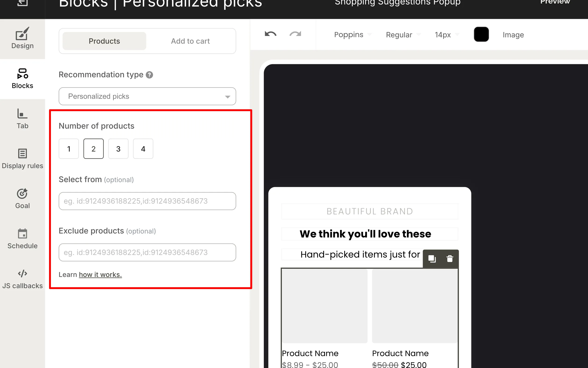The image size is (588, 368).
Task: Click the second product image placeholder
Action: (415, 306)
